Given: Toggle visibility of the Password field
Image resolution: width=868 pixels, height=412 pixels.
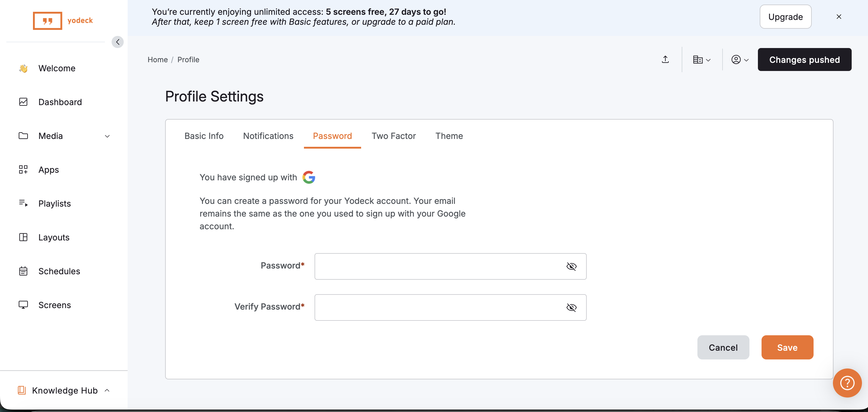Looking at the screenshot, I should pyautogui.click(x=571, y=266).
